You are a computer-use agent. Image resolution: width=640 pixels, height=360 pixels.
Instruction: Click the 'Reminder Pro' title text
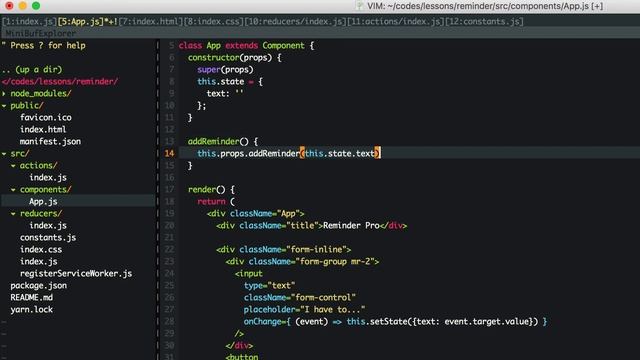[x=351, y=226]
